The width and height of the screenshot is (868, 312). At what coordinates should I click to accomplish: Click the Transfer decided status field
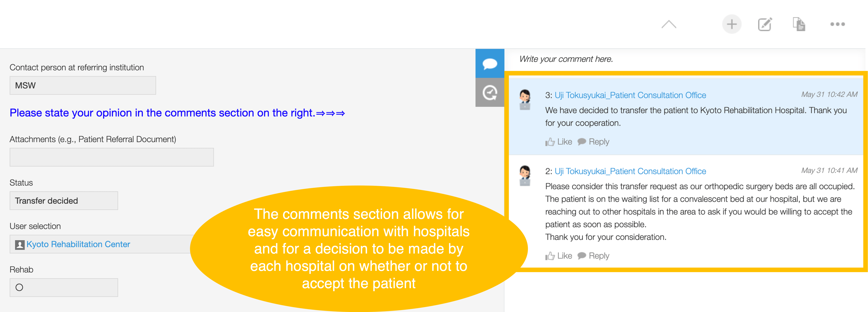(64, 201)
